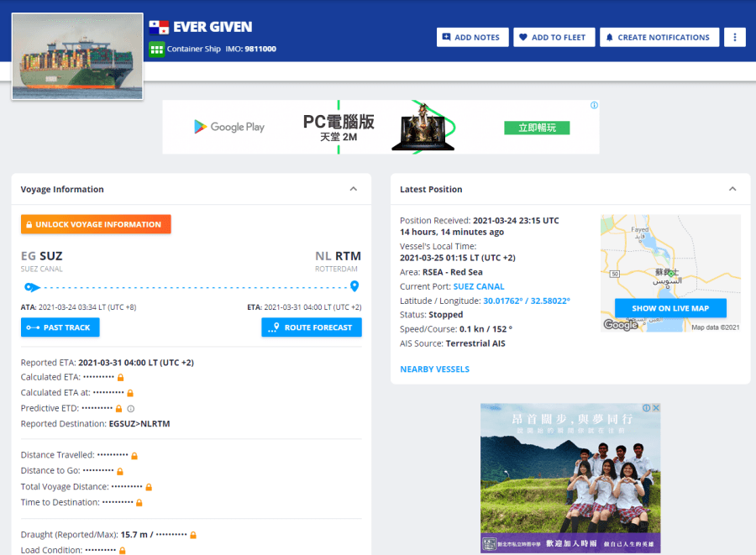Click the Rotterdam destination pin icon

click(354, 286)
